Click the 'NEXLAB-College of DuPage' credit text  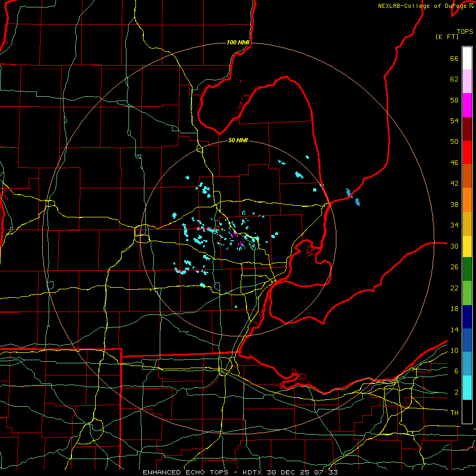point(423,6)
